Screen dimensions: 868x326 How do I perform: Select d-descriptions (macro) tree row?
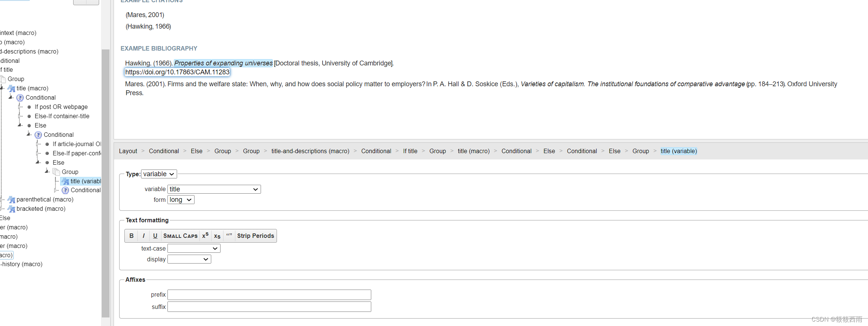coord(29,51)
